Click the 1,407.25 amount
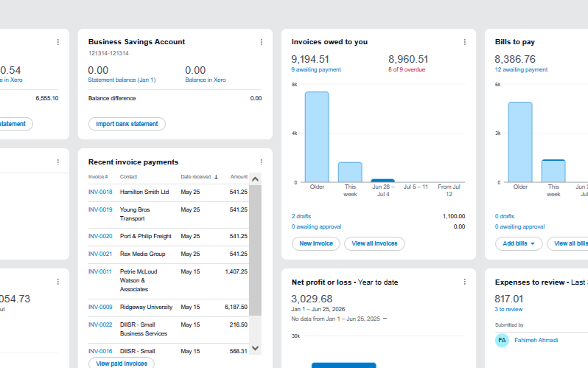The width and height of the screenshot is (588, 368). pos(237,271)
